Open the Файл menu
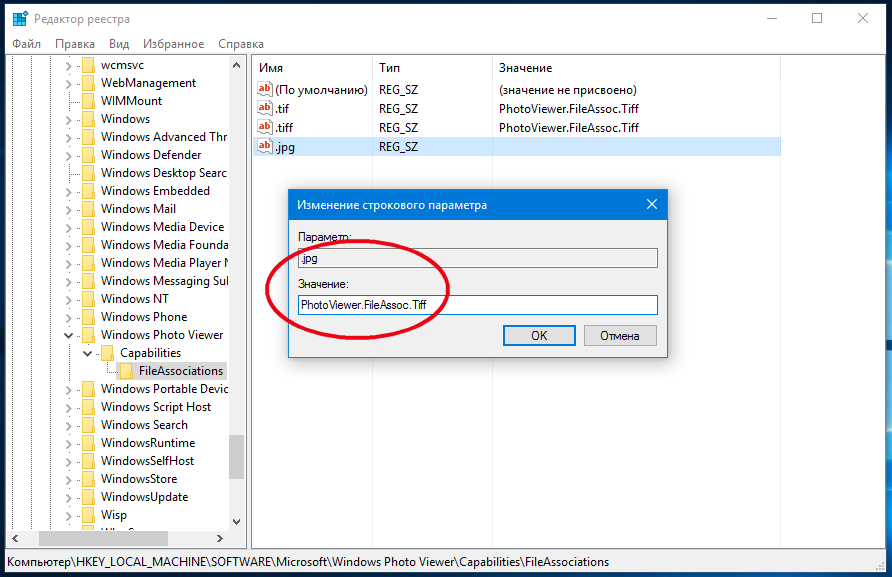This screenshot has width=892, height=577. 27,44
